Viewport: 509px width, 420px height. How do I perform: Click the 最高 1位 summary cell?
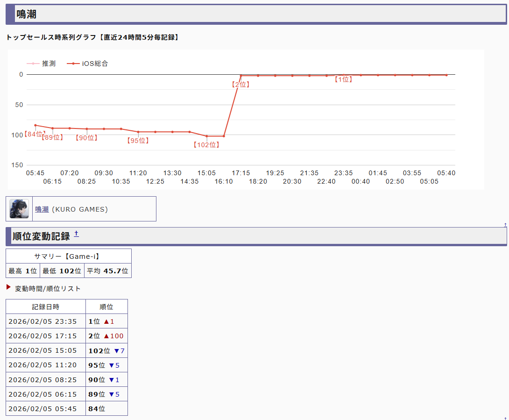(23, 271)
